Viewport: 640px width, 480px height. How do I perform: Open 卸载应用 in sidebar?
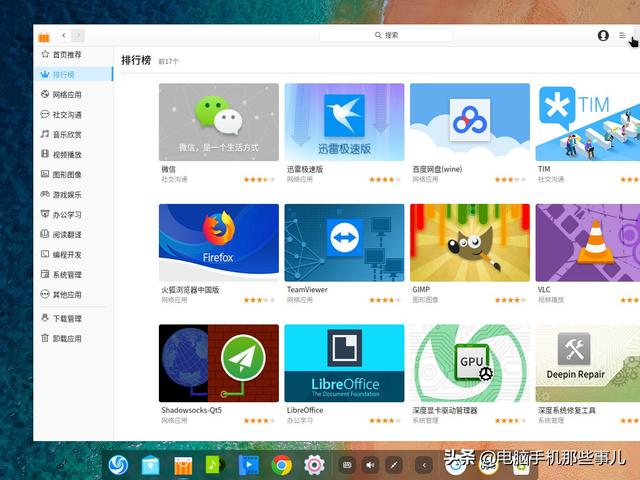click(66, 338)
